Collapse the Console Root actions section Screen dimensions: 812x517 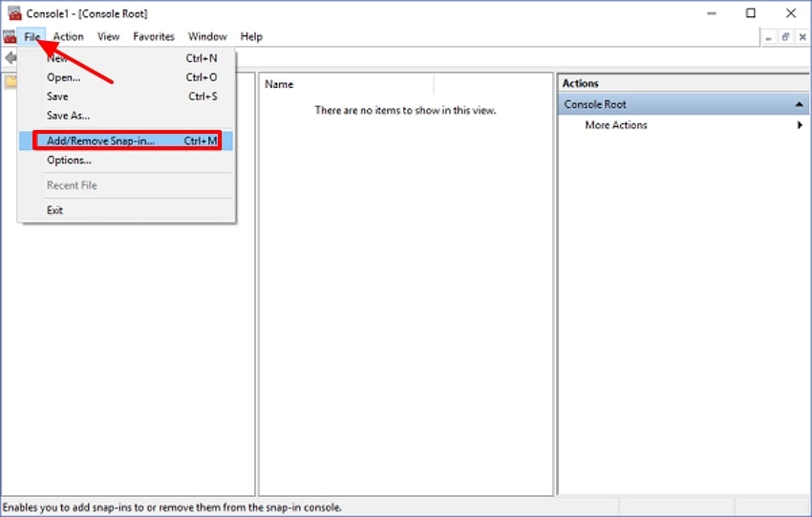(799, 105)
